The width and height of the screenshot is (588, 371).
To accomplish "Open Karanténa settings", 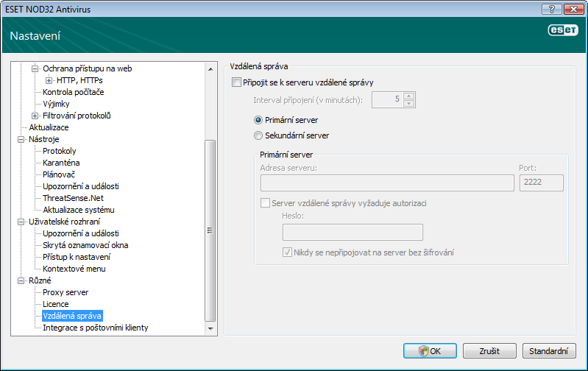I will (61, 163).
